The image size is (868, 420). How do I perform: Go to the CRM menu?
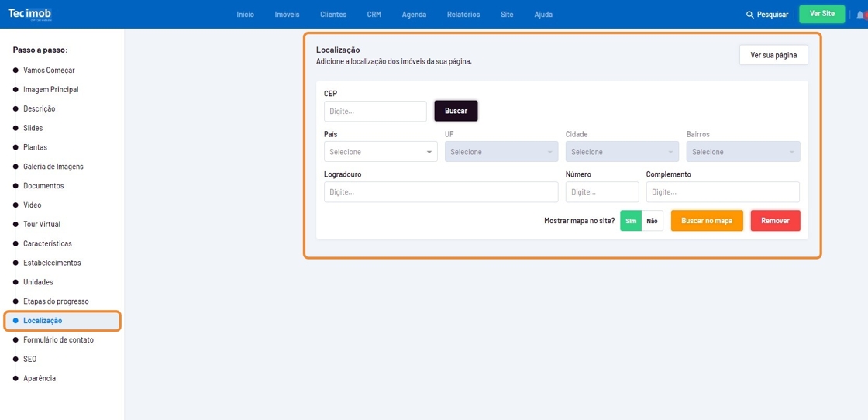tap(374, 15)
